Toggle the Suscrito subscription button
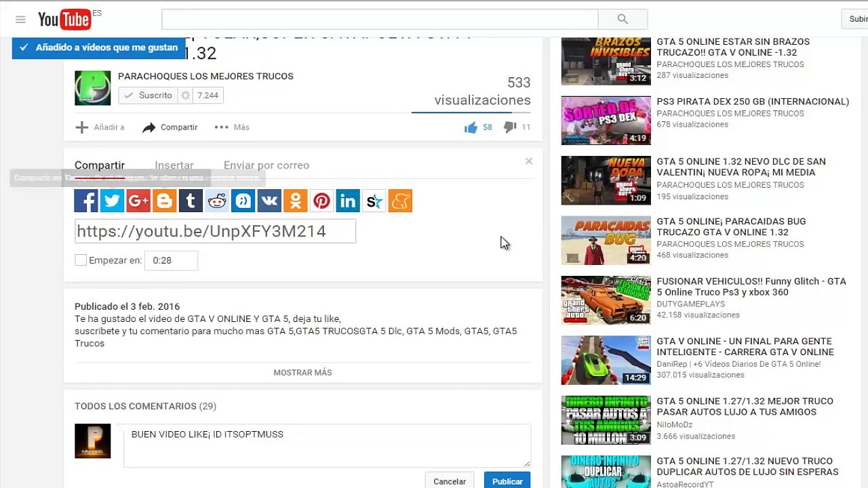Image resolution: width=868 pixels, height=488 pixels. click(x=148, y=96)
